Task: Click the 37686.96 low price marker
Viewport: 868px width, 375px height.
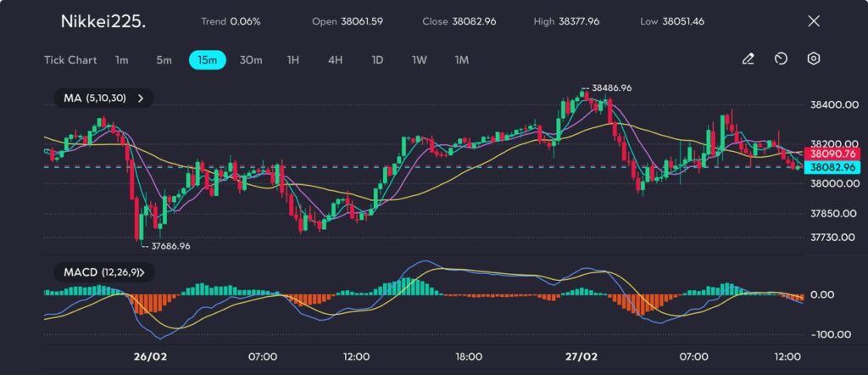Action: click(170, 246)
